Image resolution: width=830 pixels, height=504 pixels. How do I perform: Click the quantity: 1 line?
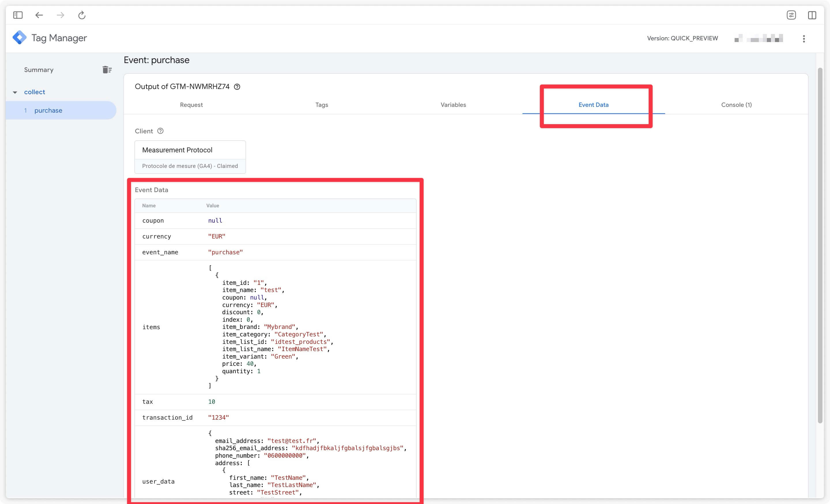[x=241, y=371]
